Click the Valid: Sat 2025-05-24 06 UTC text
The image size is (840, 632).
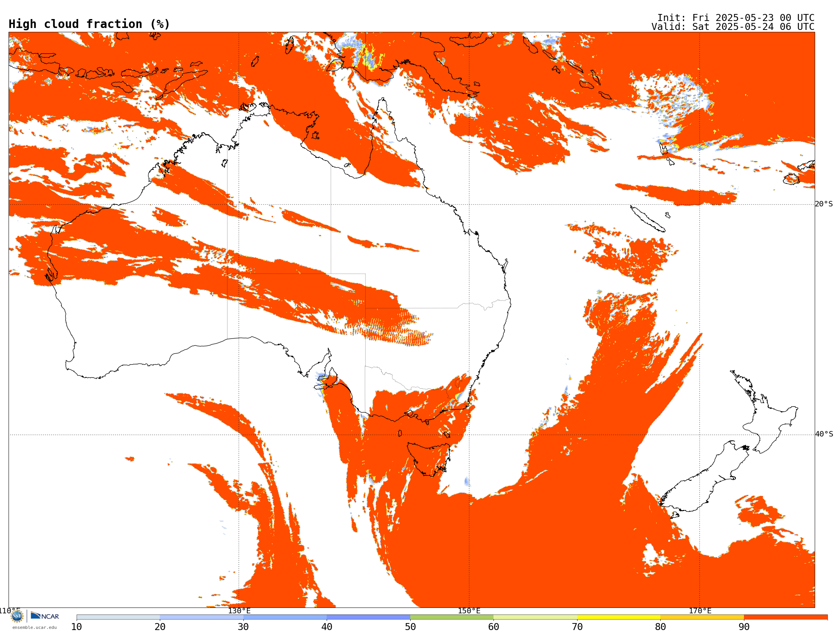[733, 27]
